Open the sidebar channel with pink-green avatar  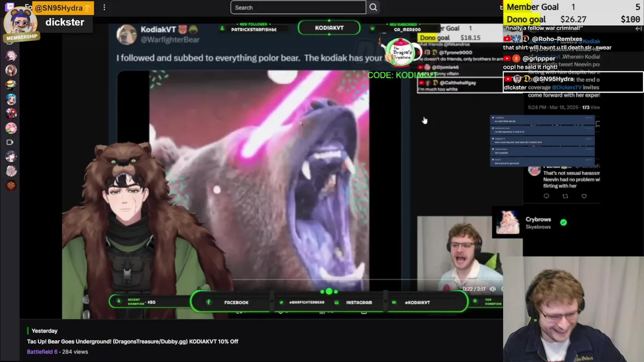click(11, 128)
